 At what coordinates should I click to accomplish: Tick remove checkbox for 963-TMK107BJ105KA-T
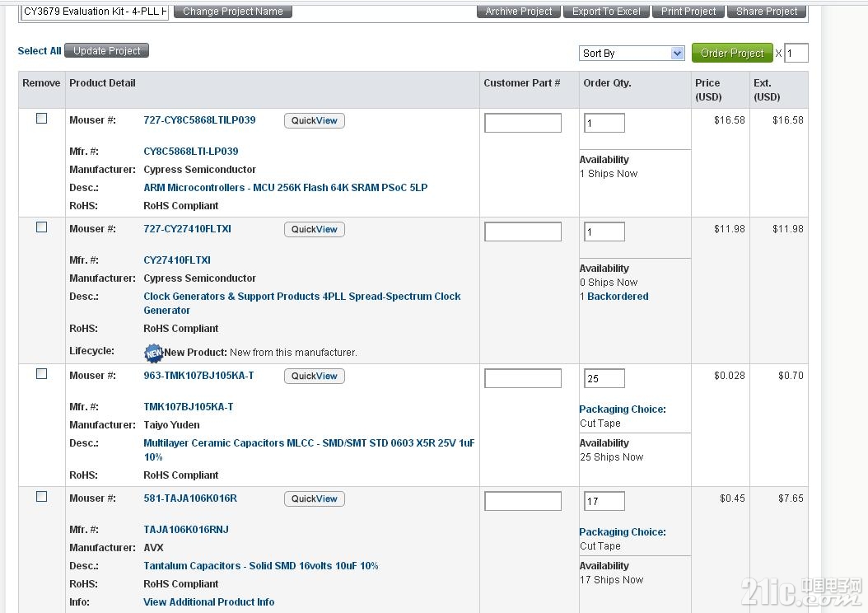point(41,374)
